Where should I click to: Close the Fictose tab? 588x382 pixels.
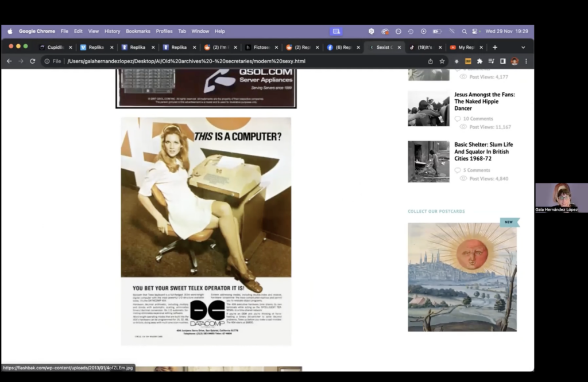pos(276,48)
